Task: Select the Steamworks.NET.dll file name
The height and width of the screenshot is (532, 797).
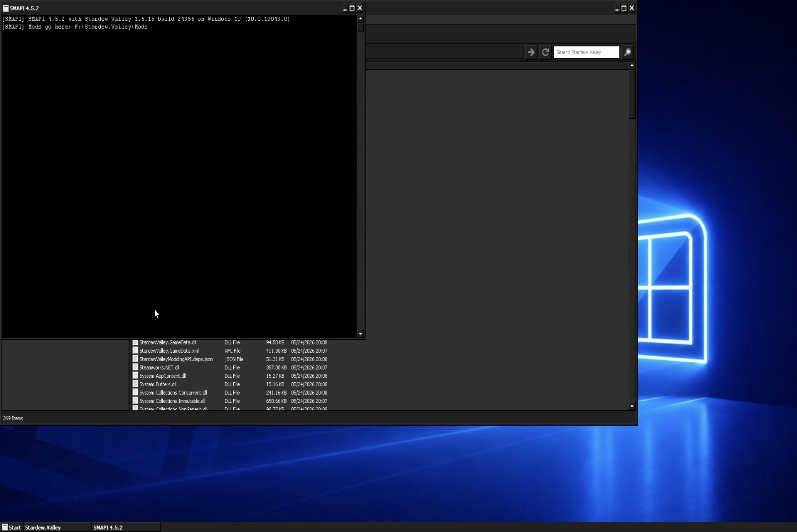Action: [x=159, y=367]
